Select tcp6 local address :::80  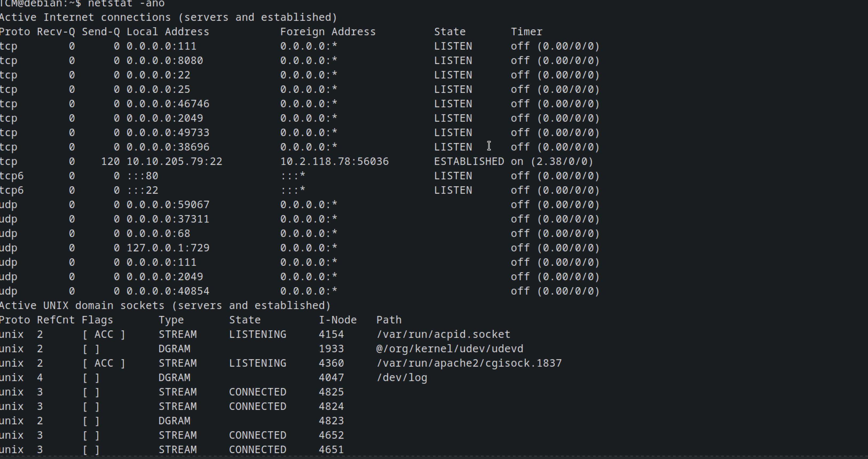tap(143, 176)
